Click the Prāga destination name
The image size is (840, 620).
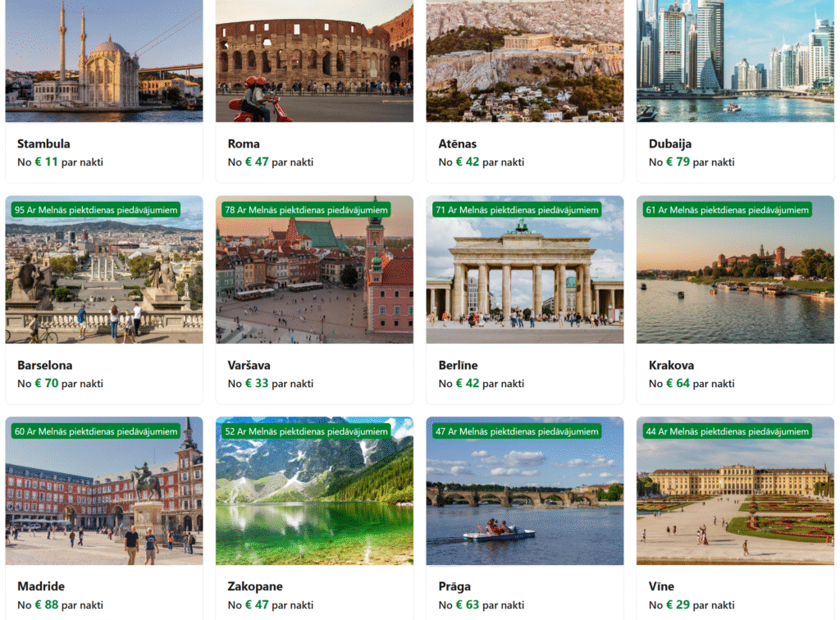[454, 586]
